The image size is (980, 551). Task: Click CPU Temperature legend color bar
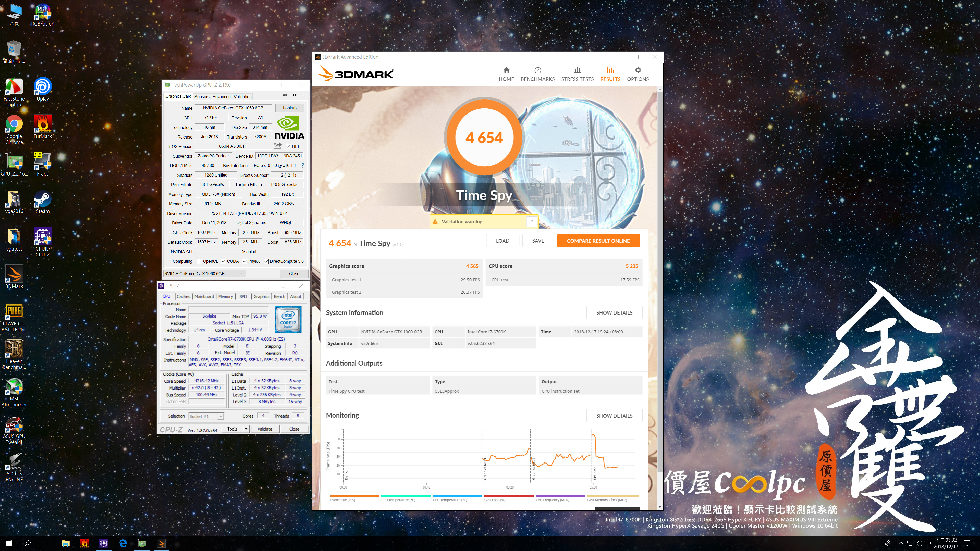406,496
